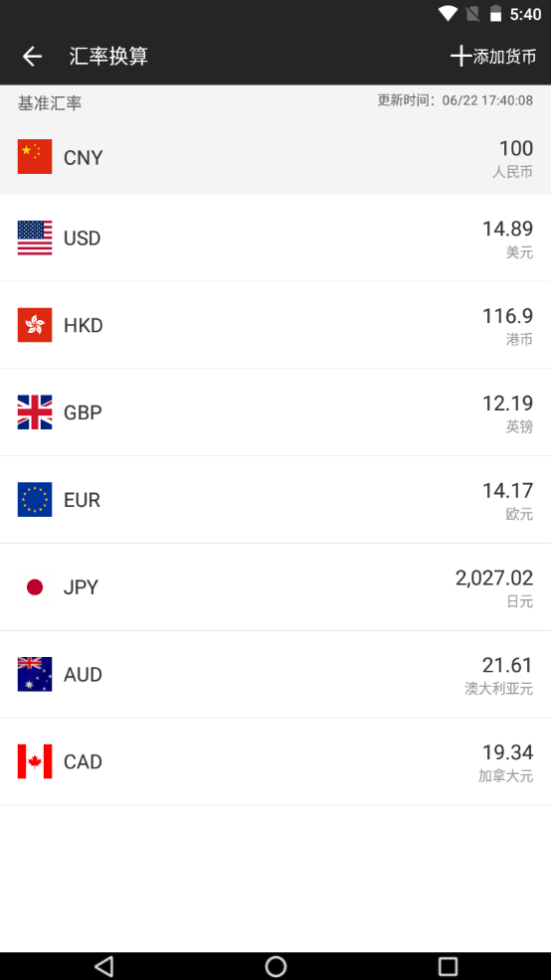Tap the Android home navigation button
The height and width of the screenshot is (980, 551).
[x=275, y=966]
